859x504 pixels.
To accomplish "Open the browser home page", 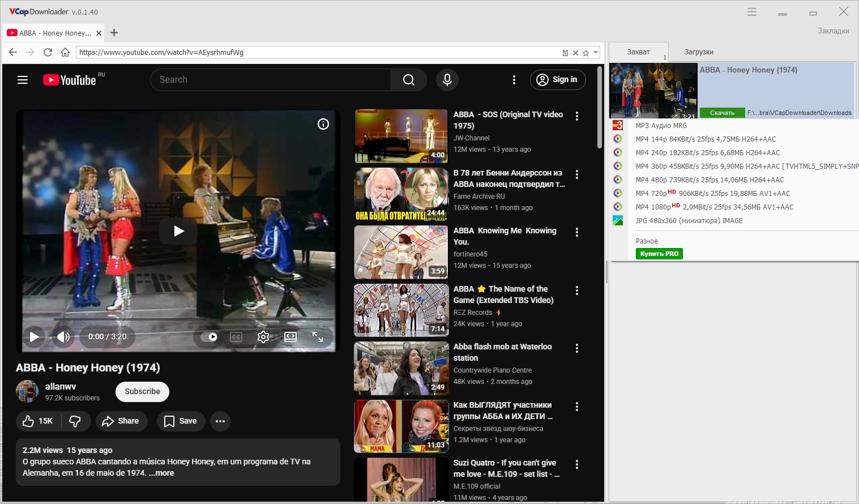I will click(65, 52).
